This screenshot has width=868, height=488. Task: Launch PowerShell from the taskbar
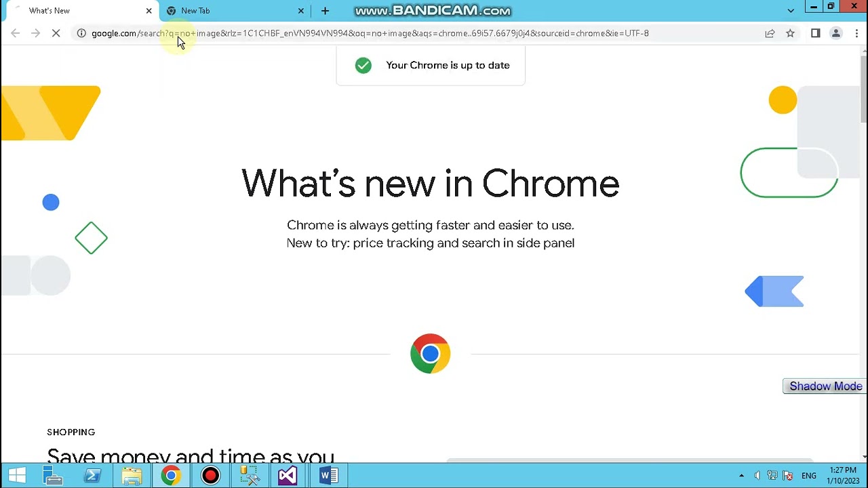pos(92,476)
